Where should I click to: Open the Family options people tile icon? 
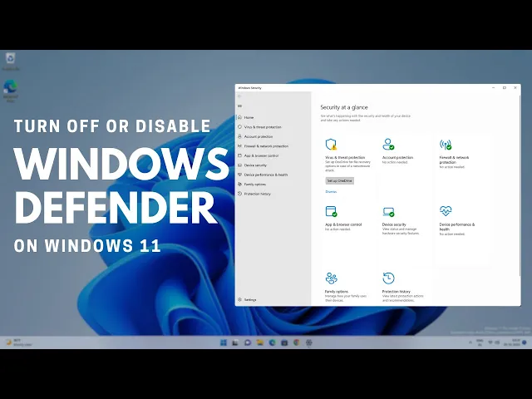pyautogui.click(x=331, y=278)
